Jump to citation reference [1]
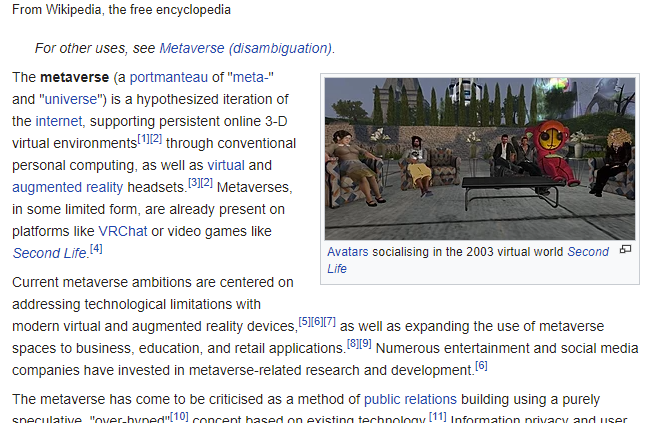 (143, 138)
